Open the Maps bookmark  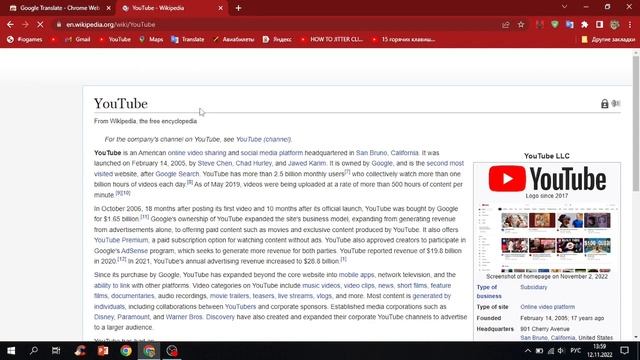click(151, 40)
